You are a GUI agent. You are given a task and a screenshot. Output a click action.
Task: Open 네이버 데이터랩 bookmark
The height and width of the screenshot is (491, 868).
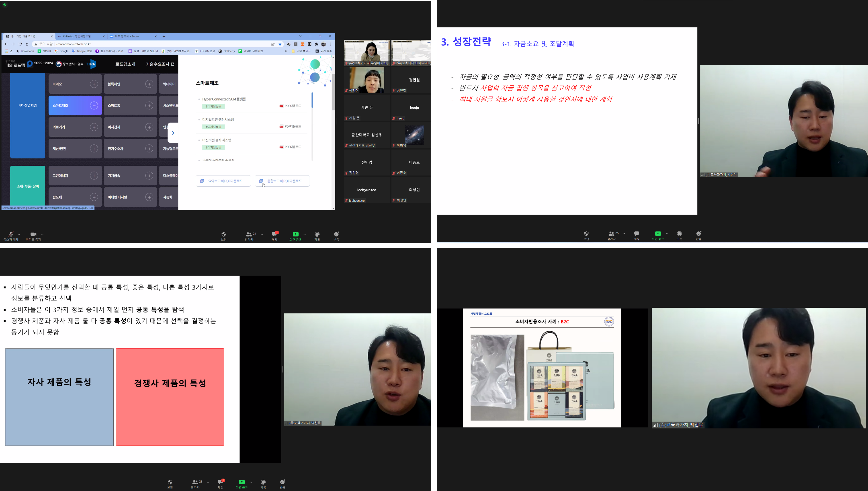coord(250,51)
